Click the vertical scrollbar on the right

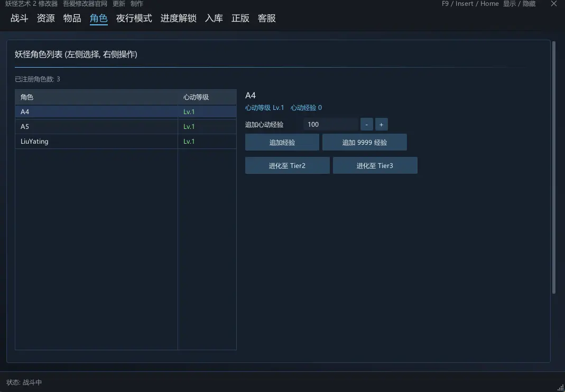(554, 167)
